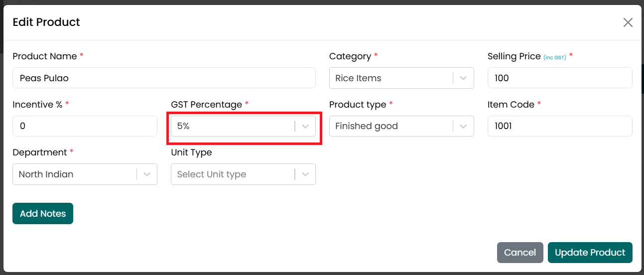644x275 pixels.
Task: Close the Edit Product dialog
Action: click(628, 22)
